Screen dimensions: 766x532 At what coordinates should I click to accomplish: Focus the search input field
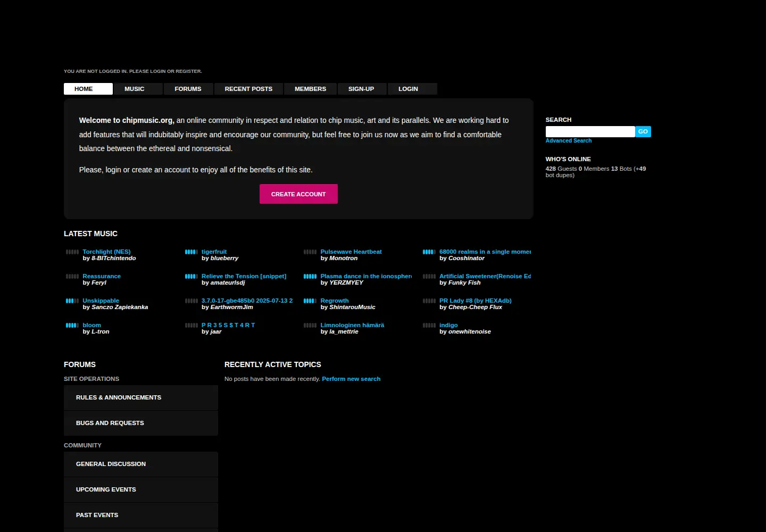(590, 131)
